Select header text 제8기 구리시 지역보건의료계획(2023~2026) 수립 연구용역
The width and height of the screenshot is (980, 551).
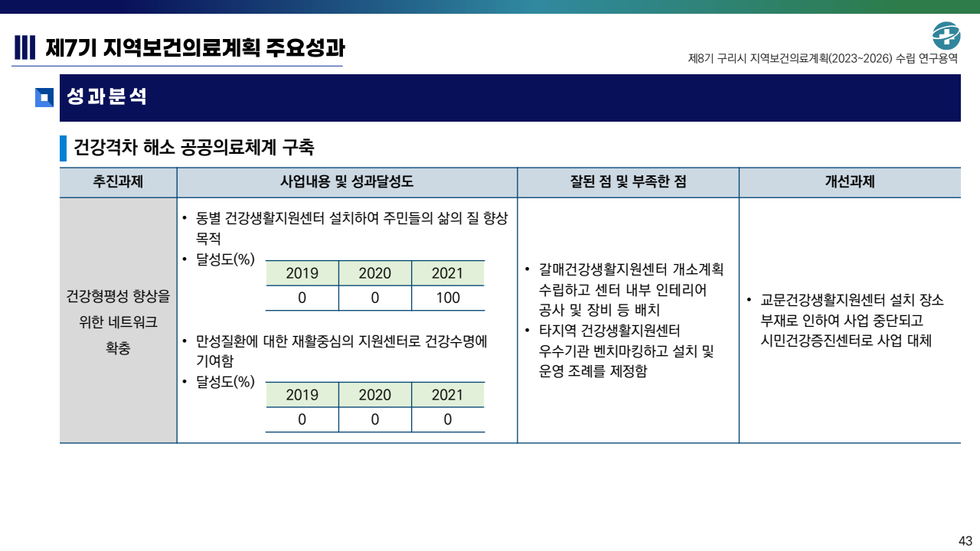(823, 58)
